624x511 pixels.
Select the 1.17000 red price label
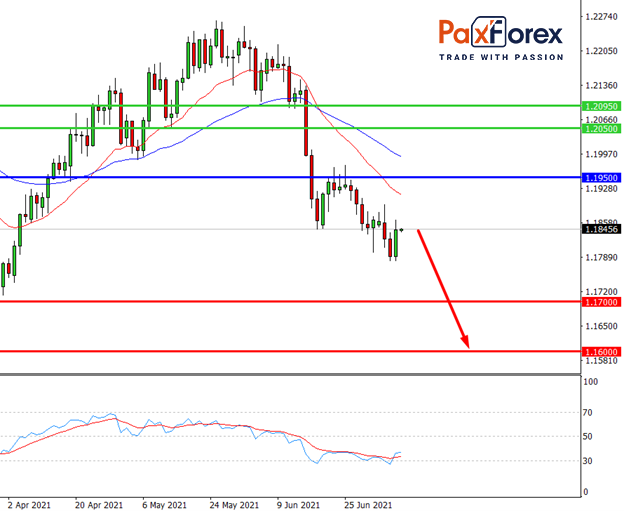[601, 302]
